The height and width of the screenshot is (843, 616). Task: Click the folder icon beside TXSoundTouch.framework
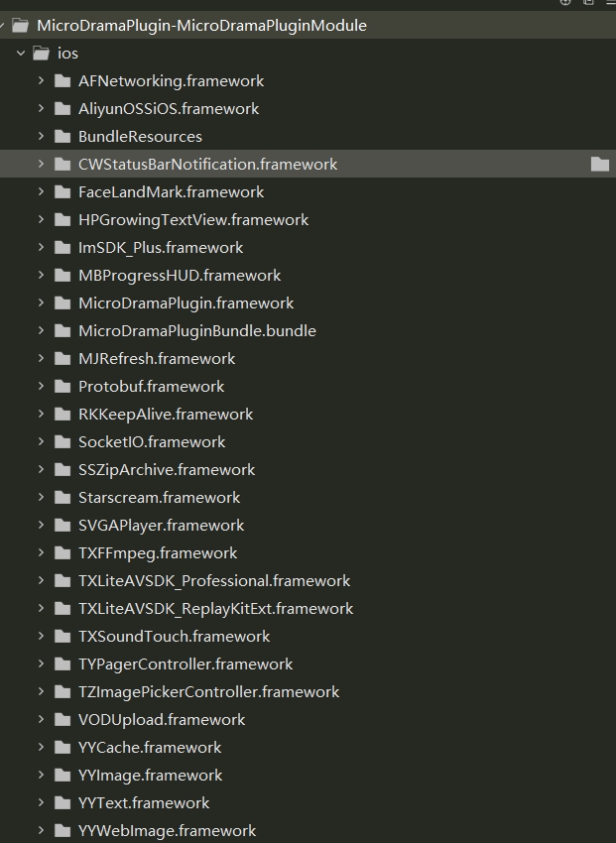click(62, 637)
